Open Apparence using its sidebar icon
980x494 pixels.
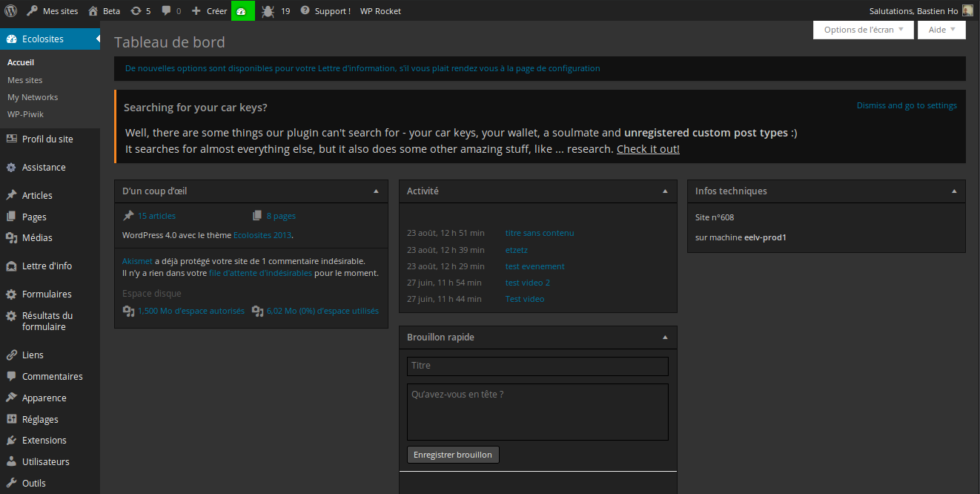click(11, 398)
